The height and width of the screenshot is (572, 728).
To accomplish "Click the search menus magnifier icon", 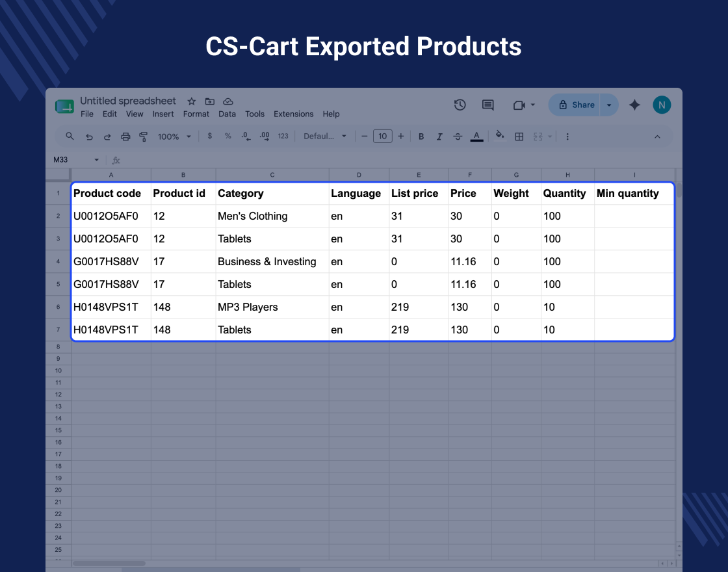I will [70, 136].
